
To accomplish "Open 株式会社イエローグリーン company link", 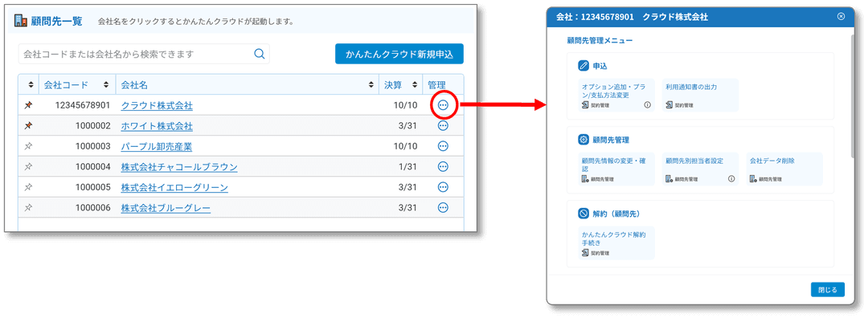I will click(174, 187).
